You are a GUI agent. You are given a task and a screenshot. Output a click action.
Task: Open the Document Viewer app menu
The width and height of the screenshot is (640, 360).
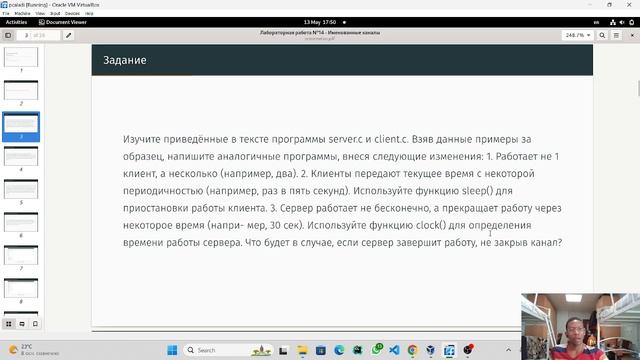click(63, 22)
